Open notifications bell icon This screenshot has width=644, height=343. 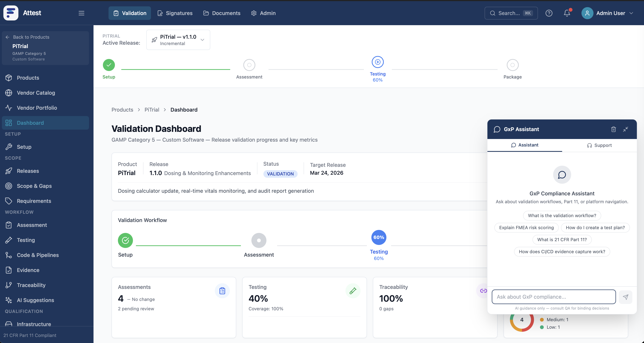click(566, 13)
